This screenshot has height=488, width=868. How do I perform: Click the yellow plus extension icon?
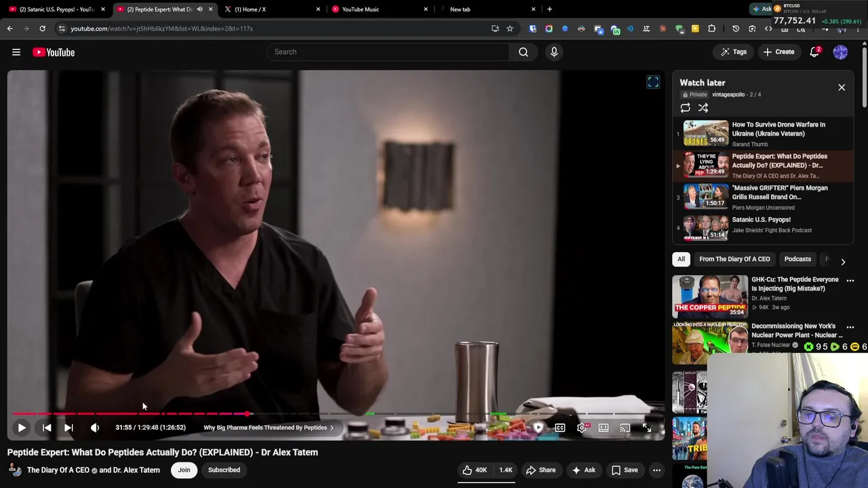[x=695, y=28]
